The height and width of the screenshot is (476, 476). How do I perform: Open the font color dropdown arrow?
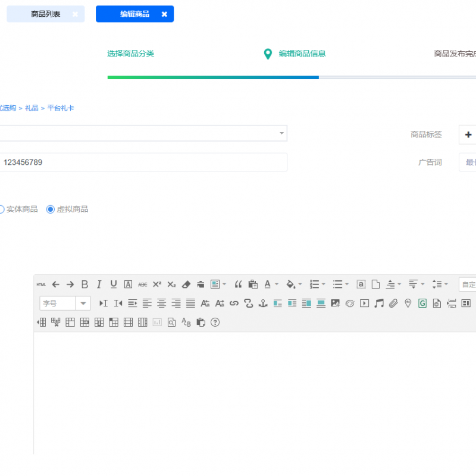pos(277,284)
